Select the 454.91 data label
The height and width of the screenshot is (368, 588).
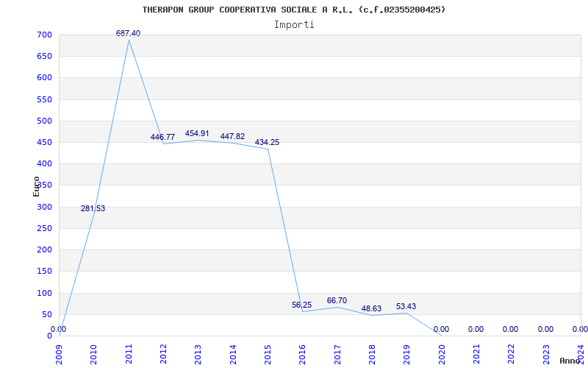pyautogui.click(x=197, y=133)
